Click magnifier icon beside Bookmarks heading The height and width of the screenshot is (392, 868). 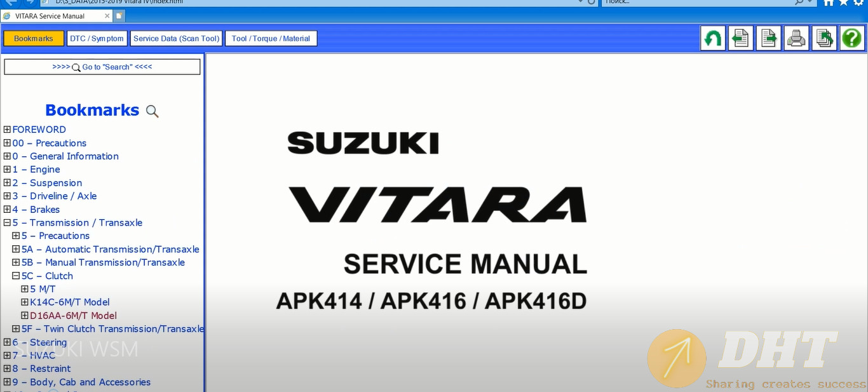click(x=152, y=111)
